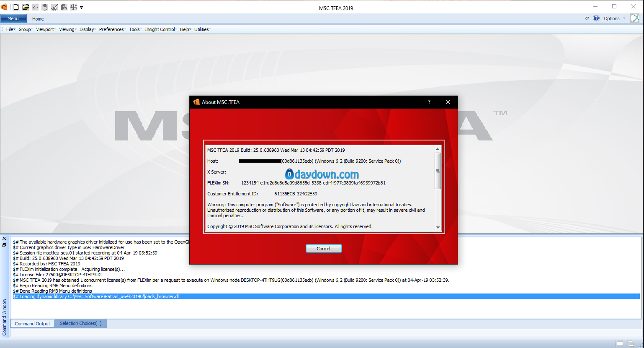Open the Options dropdown at top right

tap(614, 18)
